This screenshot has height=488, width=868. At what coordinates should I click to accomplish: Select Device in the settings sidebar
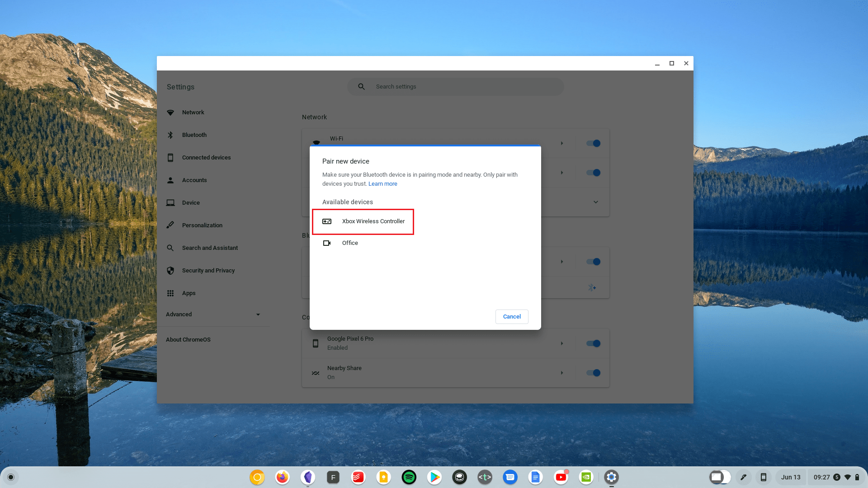tap(191, 202)
